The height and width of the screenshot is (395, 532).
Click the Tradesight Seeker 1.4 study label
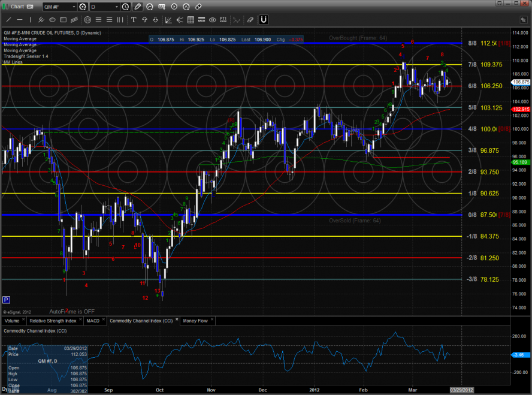(x=26, y=56)
